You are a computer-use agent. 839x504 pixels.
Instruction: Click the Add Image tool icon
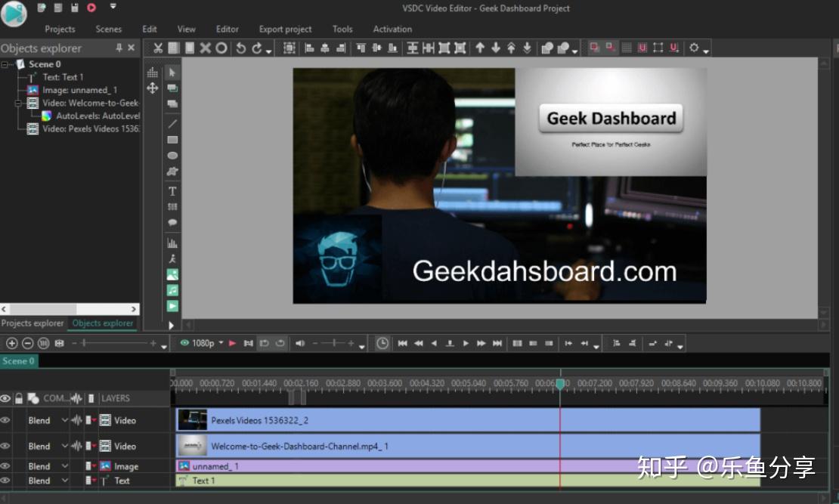pos(172,275)
